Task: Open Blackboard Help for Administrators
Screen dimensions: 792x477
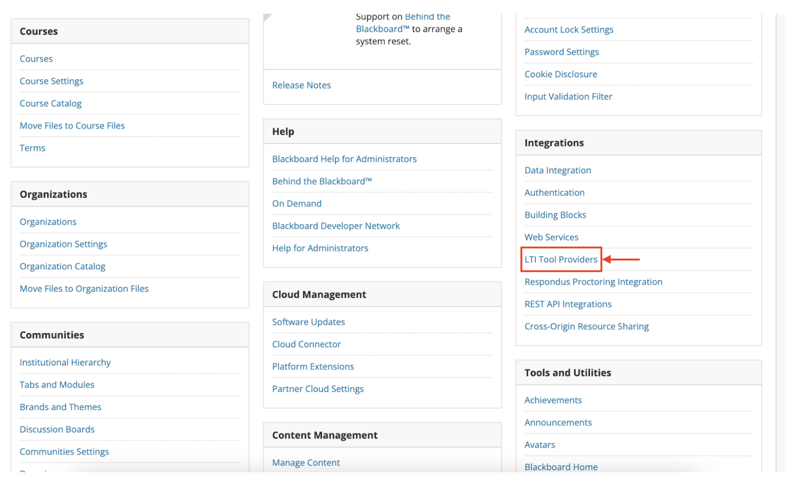Action: pos(344,159)
